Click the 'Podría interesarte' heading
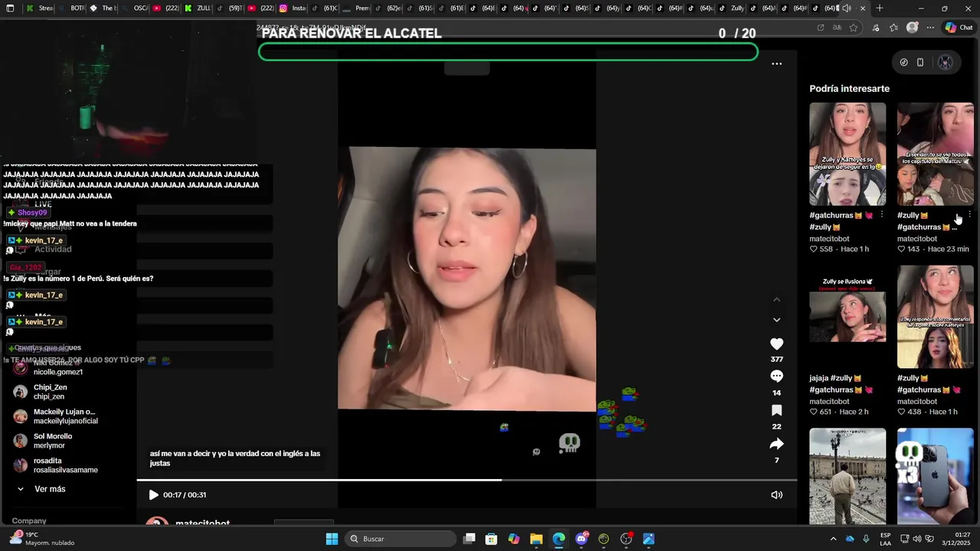This screenshot has width=980, height=551. point(849,89)
